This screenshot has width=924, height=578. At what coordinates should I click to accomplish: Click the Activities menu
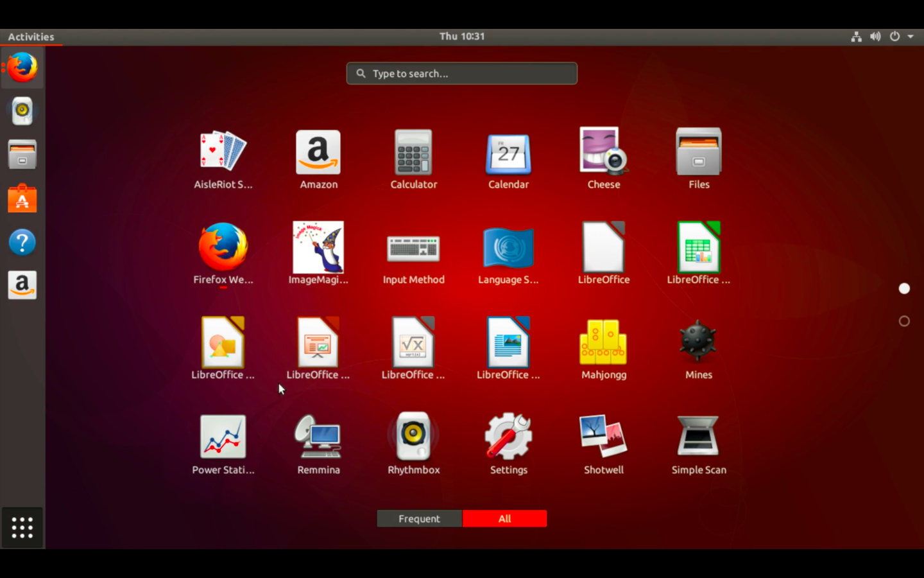pyautogui.click(x=31, y=37)
